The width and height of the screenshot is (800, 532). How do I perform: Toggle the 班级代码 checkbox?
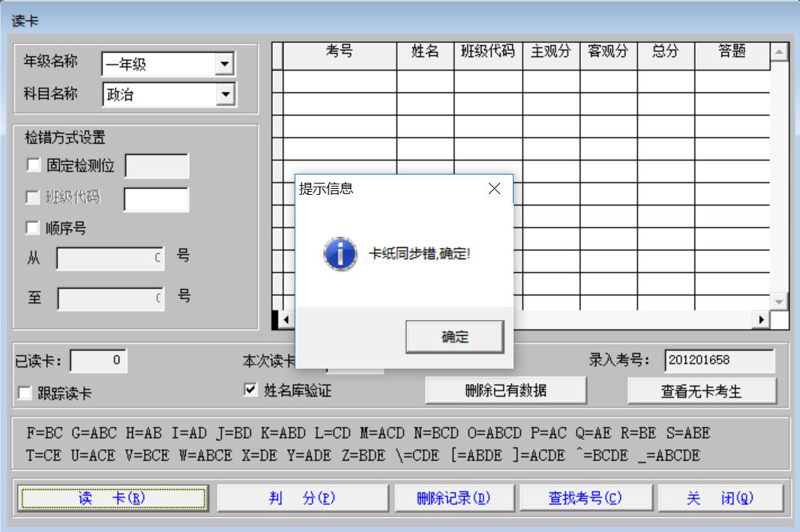click(32, 197)
